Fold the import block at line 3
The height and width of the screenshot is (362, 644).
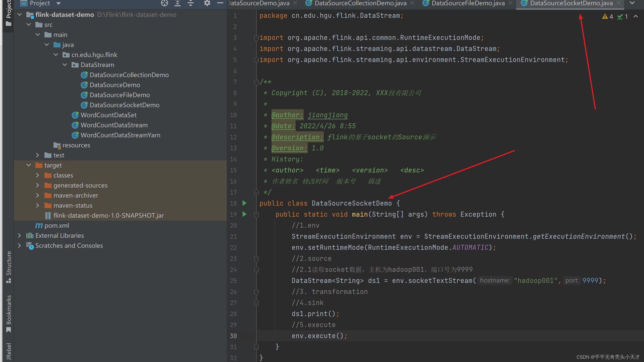pos(256,38)
